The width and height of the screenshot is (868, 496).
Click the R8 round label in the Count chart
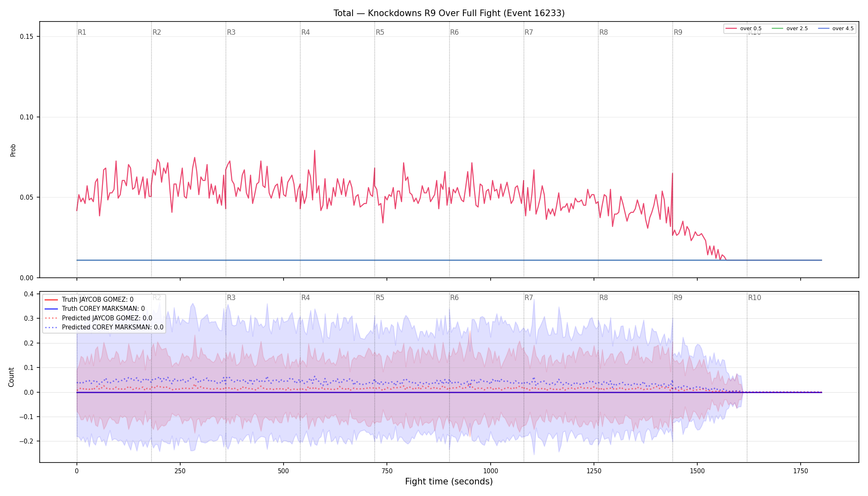[x=603, y=298]
